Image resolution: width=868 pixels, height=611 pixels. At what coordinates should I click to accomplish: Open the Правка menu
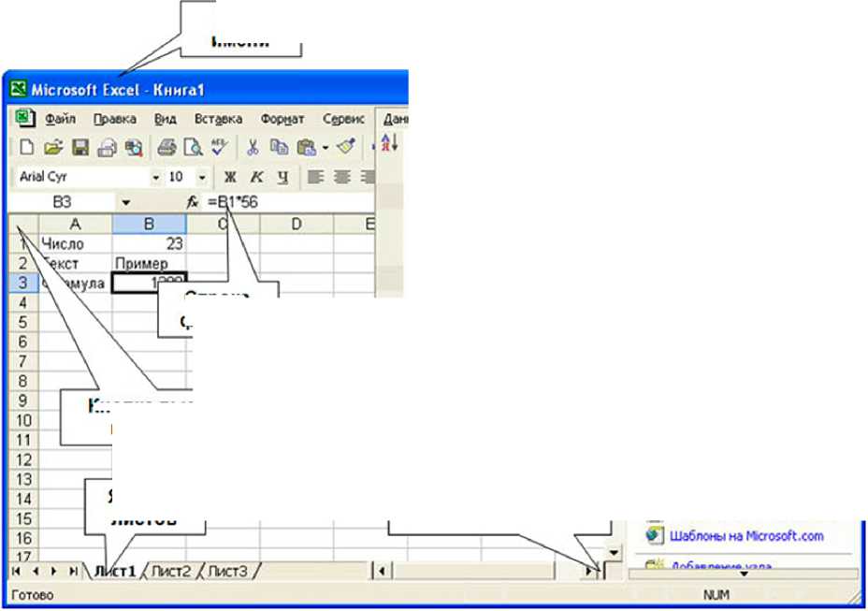coord(115,119)
